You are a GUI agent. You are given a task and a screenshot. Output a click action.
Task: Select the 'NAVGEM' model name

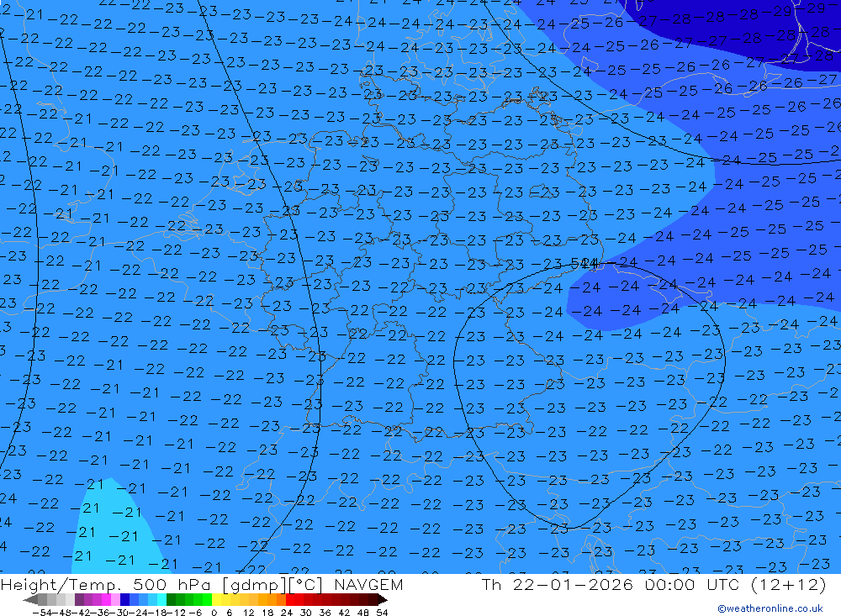coord(368,585)
